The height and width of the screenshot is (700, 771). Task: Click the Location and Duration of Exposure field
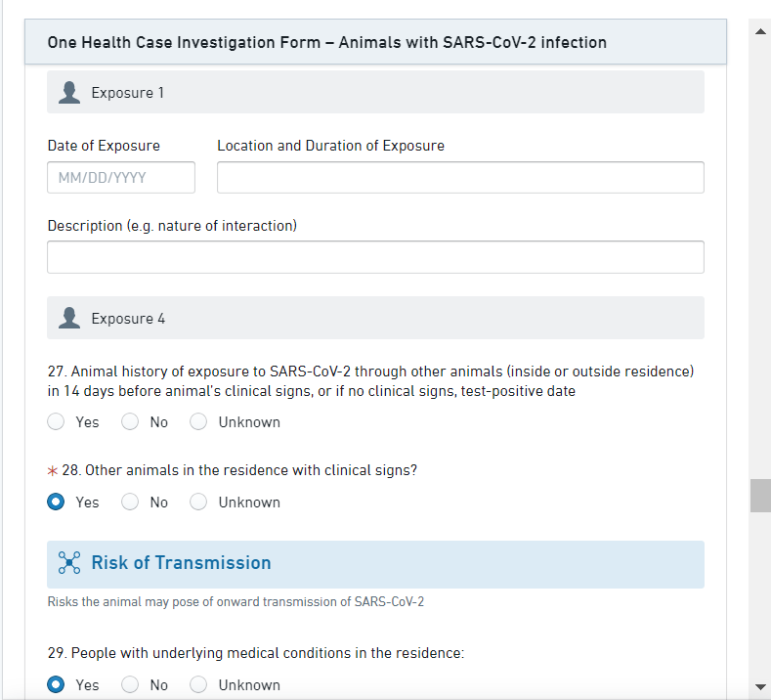point(460,178)
